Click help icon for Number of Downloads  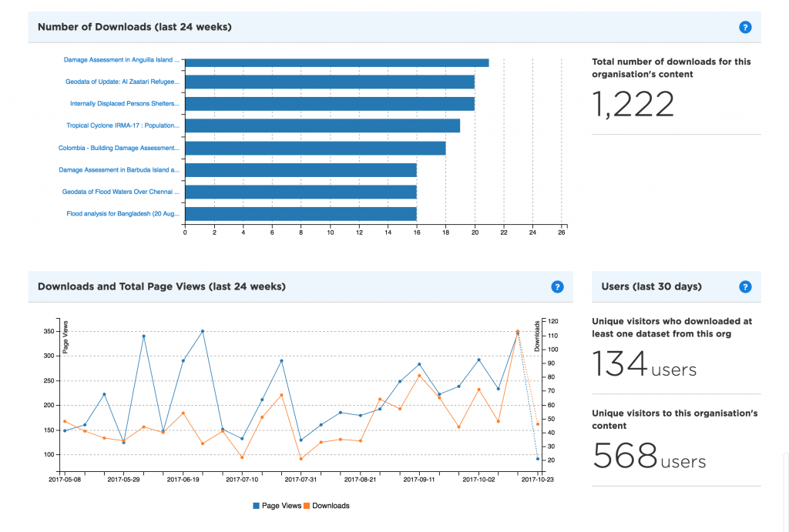[x=744, y=27]
